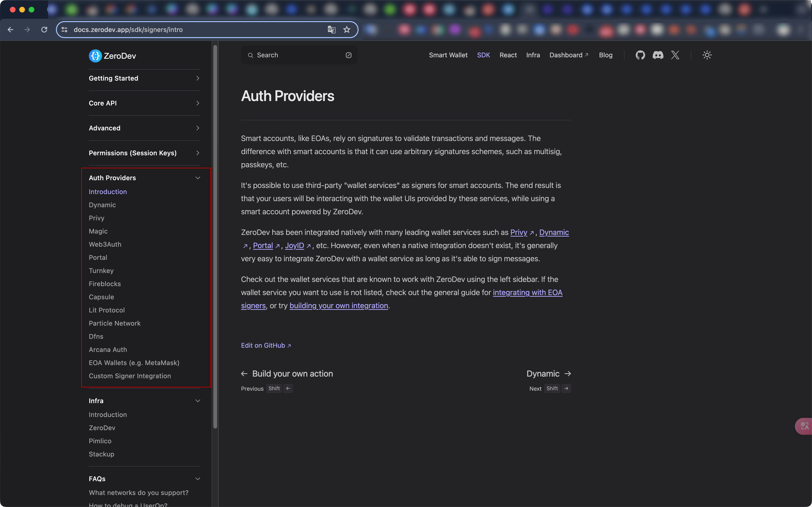The image size is (812, 507).
Task: Expand the Core API section
Action: point(144,103)
